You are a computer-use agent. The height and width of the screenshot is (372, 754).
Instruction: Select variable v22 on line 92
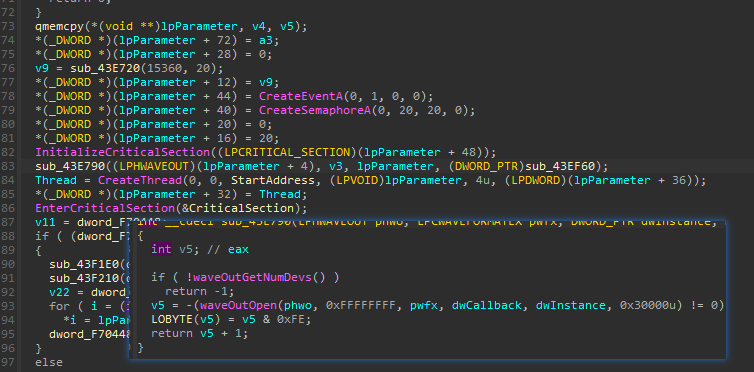(x=60, y=292)
